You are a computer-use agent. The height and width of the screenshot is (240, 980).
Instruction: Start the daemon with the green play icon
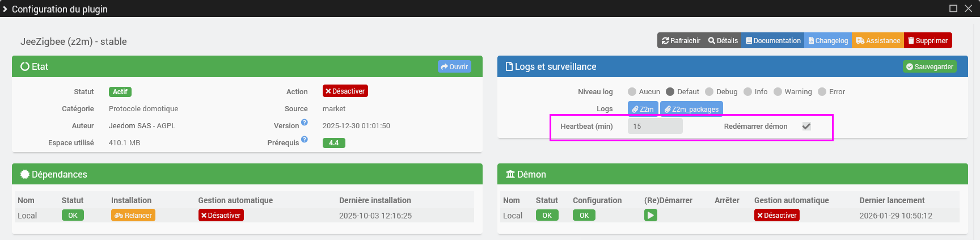pyautogui.click(x=650, y=216)
